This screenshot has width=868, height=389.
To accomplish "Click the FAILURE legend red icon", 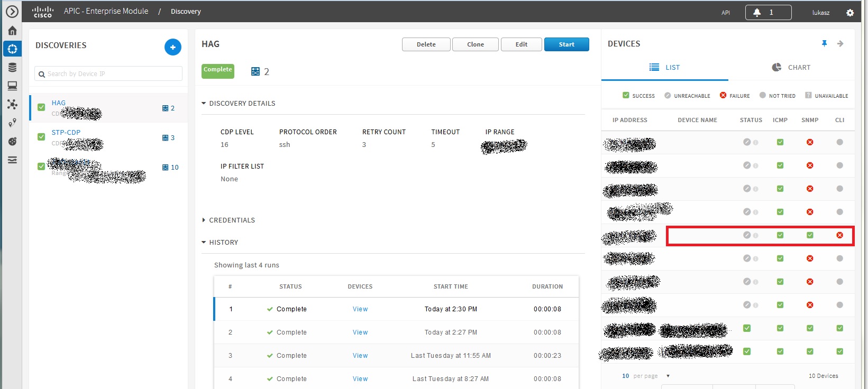I will point(723,95).
